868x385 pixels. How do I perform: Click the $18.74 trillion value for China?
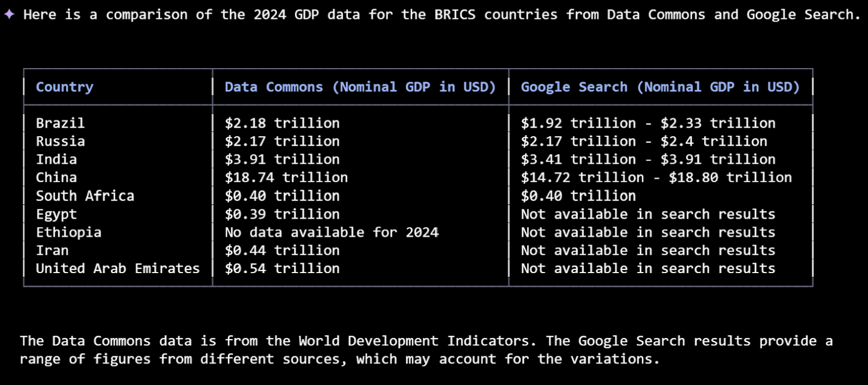(286, 178)
